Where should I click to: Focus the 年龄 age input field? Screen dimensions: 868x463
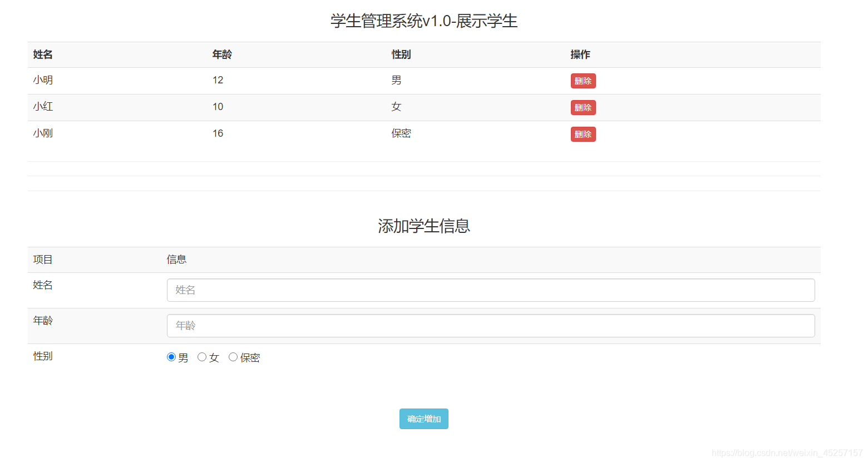pos(491,326)
